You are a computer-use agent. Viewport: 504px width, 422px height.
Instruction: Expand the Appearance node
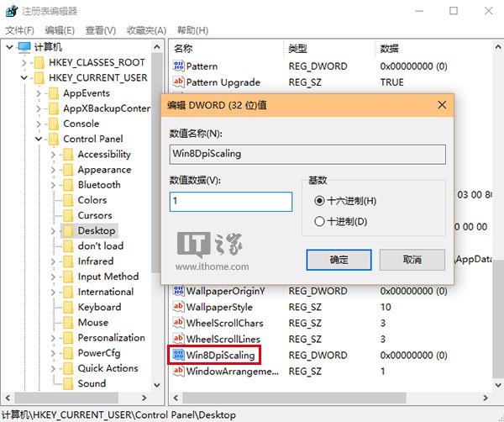pos(54,170)
